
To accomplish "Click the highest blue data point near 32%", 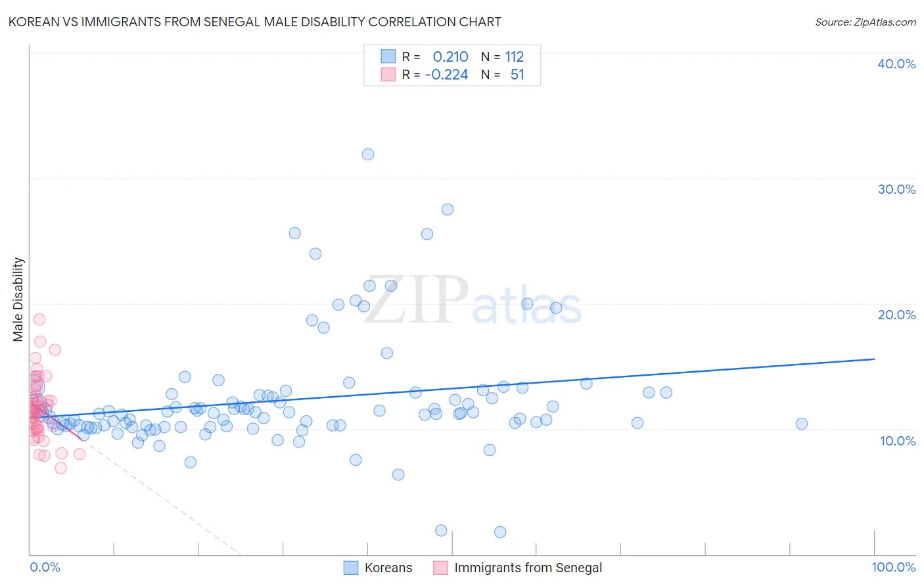I will click(368, 154).
